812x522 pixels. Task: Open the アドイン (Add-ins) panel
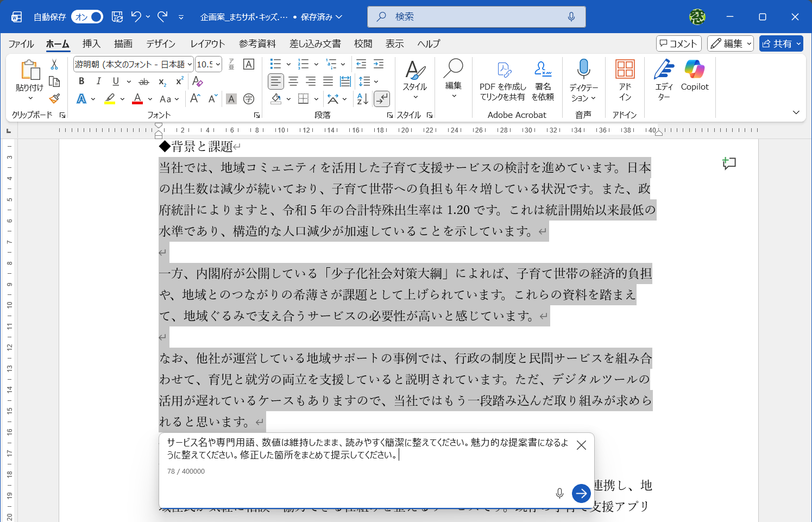pos(625,79)
